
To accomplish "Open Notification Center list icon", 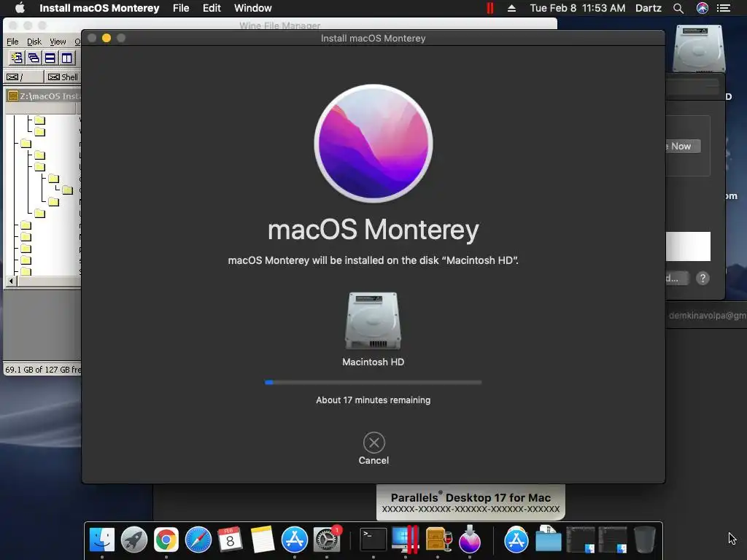I will [x=724, y=8].
